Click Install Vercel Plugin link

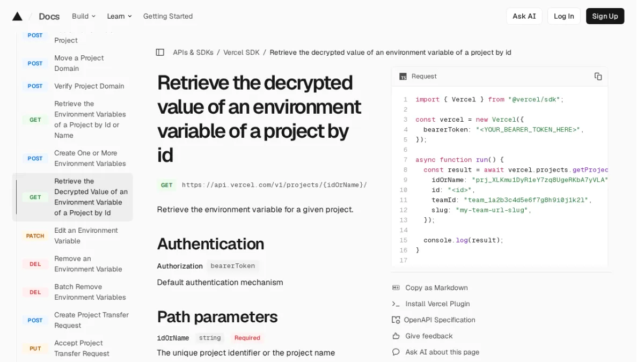(x=437, y=304)
